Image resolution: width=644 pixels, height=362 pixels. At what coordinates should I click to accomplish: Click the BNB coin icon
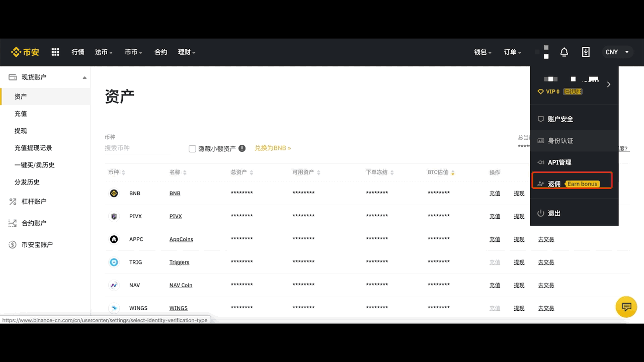114,193
